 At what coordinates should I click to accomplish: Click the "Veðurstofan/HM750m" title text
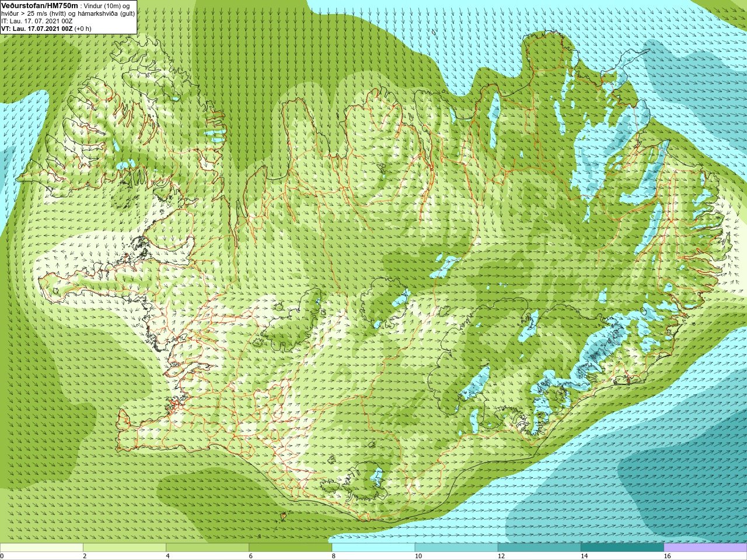(39, 5)
